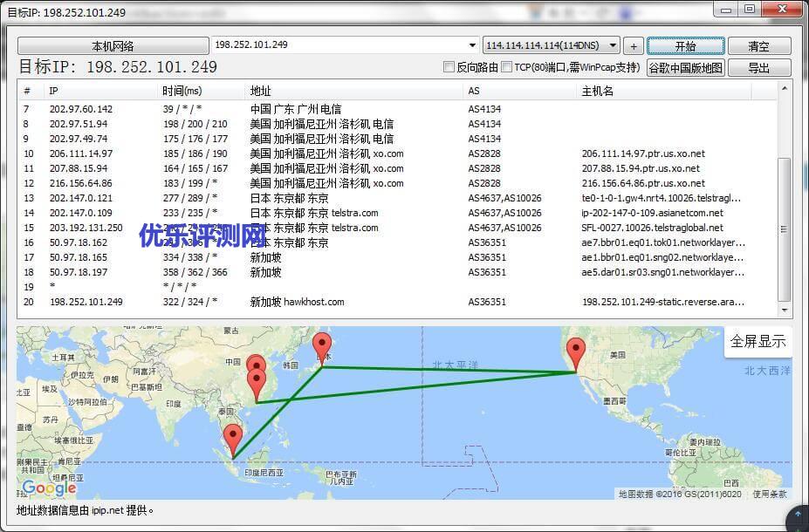Click the Google logo on the map
809x532 pixels.
pyautogui.click(x=49, y=488)
